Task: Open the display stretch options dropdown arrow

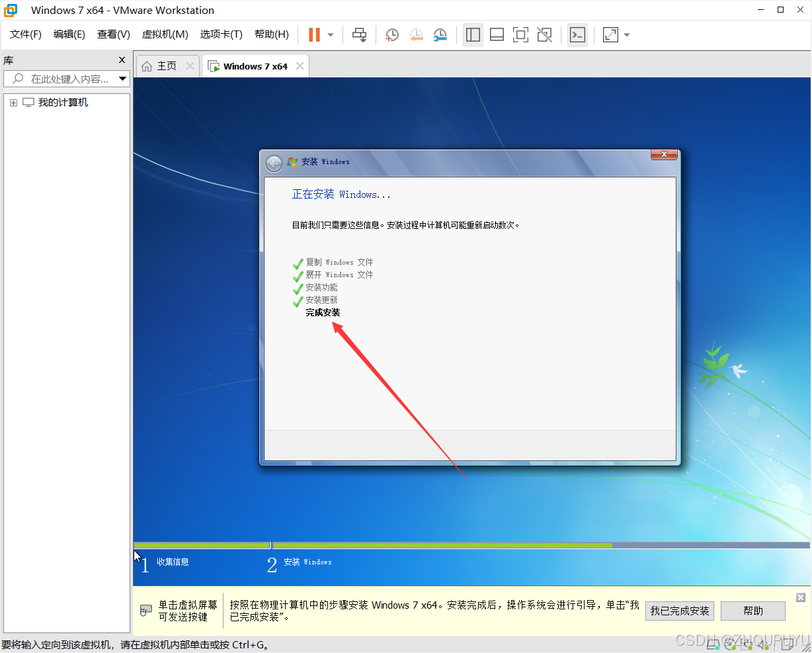Action: (x=627, y=35)
